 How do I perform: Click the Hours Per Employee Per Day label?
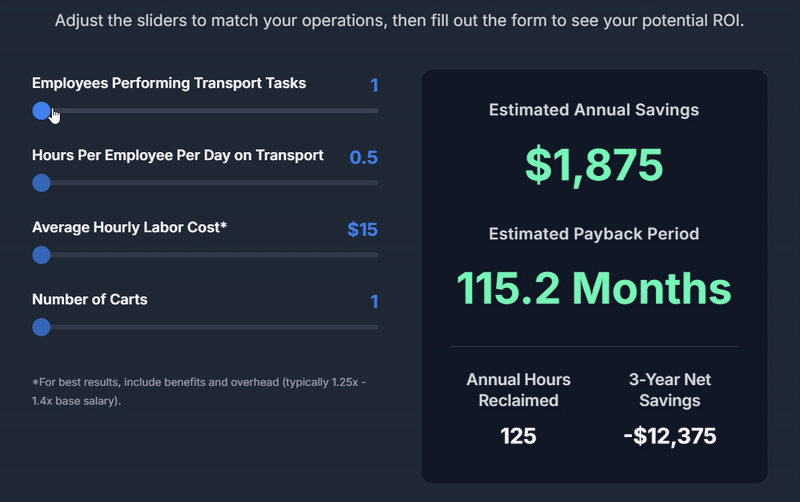point(178,156)
